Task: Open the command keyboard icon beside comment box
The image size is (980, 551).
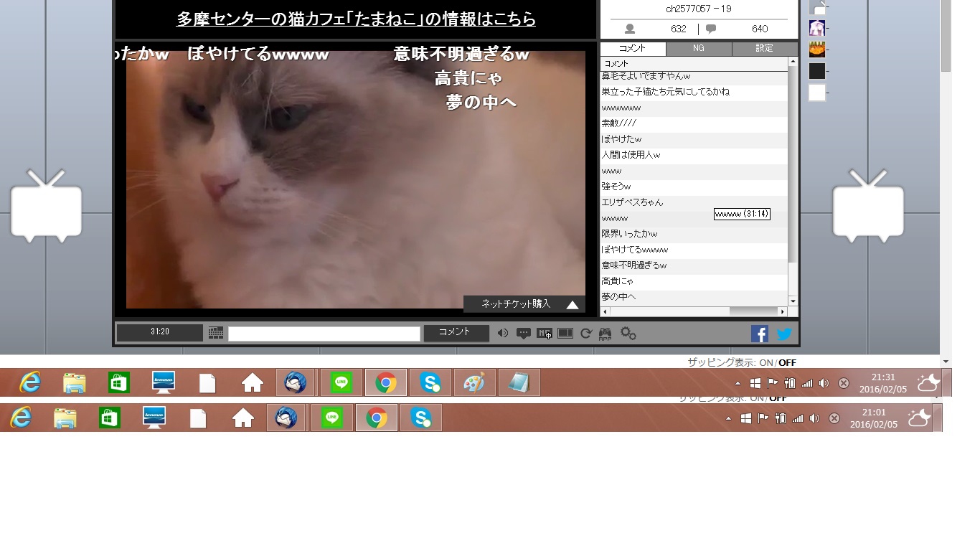Action: tap(216, 333)
